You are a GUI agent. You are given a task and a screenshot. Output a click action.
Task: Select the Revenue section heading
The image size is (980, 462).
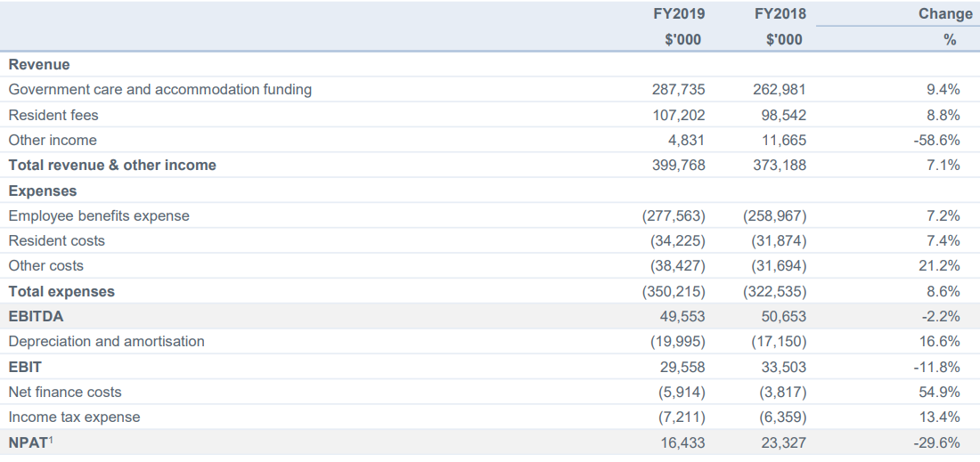(38, 64)
